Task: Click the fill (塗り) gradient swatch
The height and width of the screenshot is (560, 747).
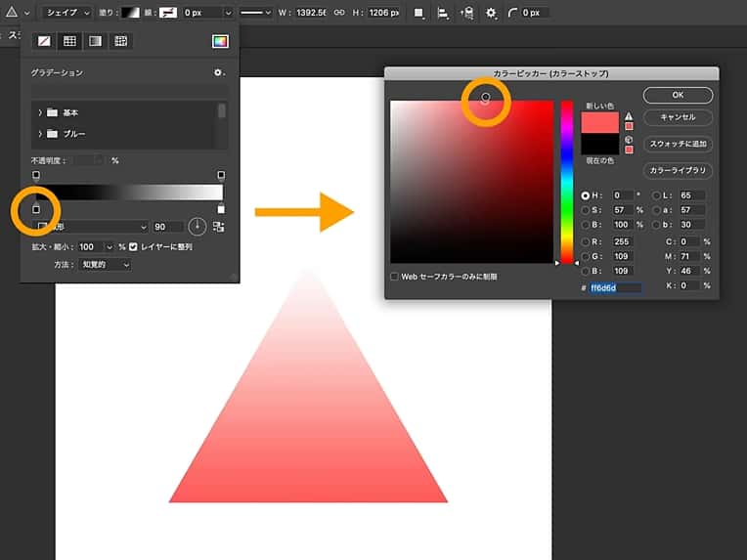Action: (130, 13)
